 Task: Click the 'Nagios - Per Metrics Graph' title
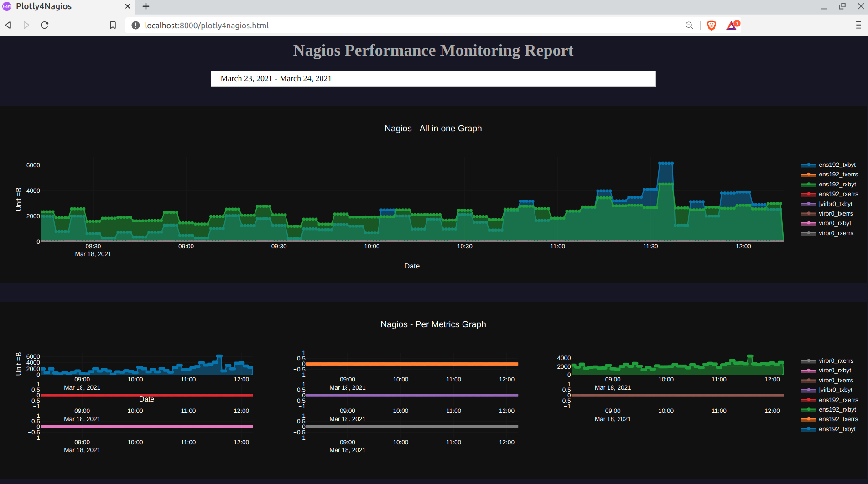coord(433,324)
